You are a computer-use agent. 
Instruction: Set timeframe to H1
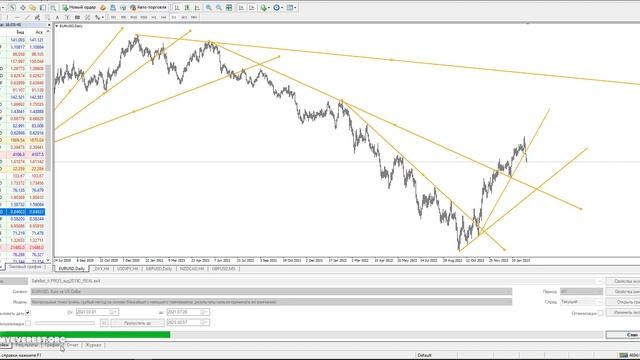154,18
